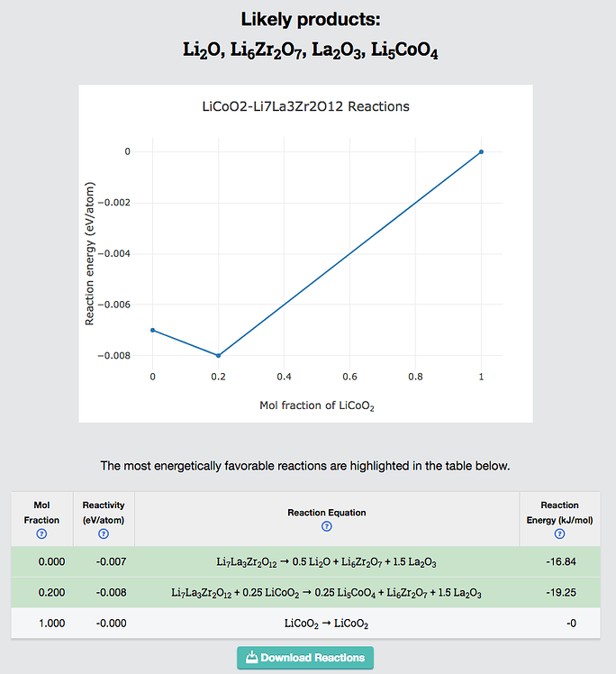Click the -0.000 reactivity value
Screen dimensions: 616x674
coord(112,624)
